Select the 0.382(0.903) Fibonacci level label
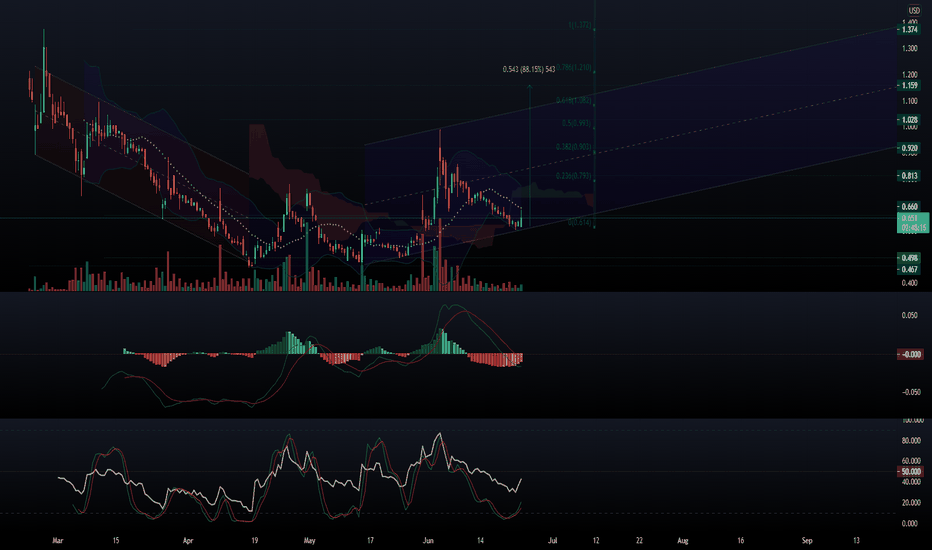 pos(574,147)
